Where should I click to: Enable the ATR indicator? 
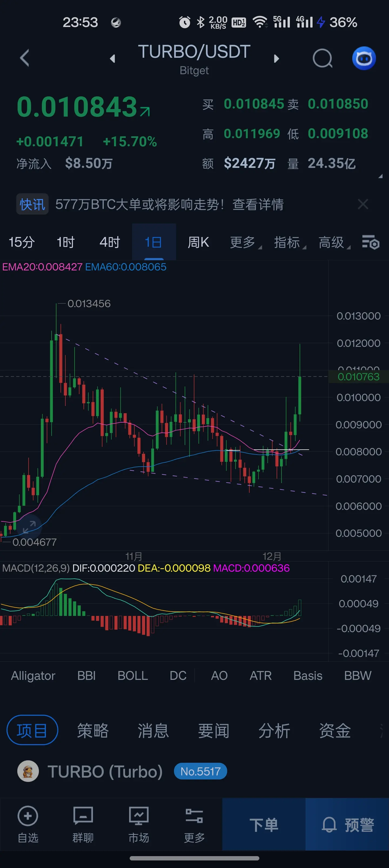[x=260, y=676]
